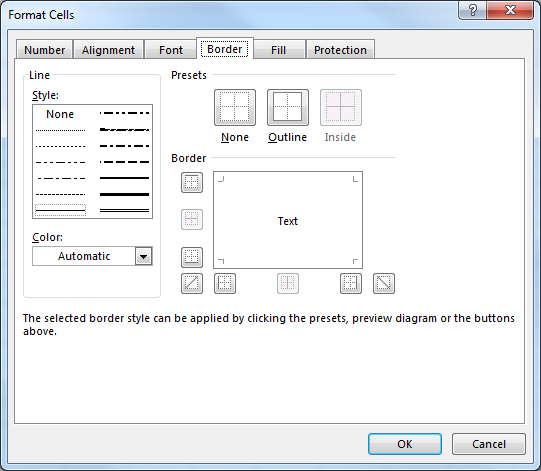Choose the None preset icon
Image resolution: width=541 pixels, height=471 pixels.
tap(235, 107)
